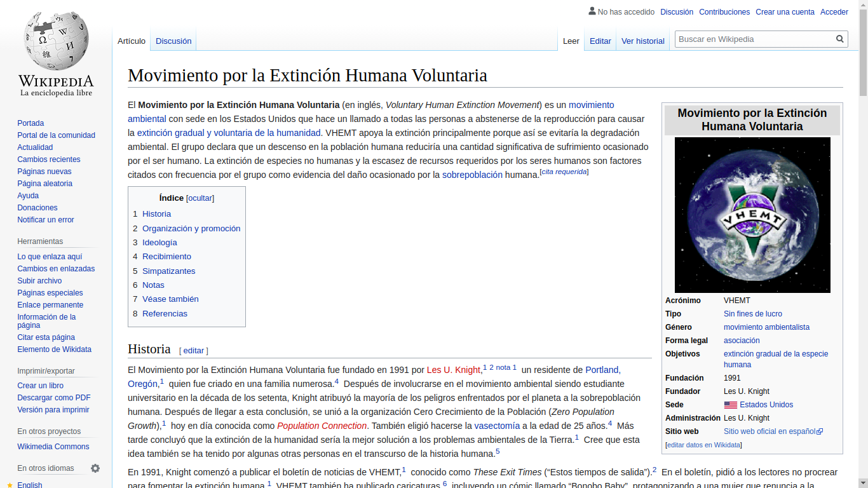Click the external link icon after Sitio web oficial

coord(820,431)
